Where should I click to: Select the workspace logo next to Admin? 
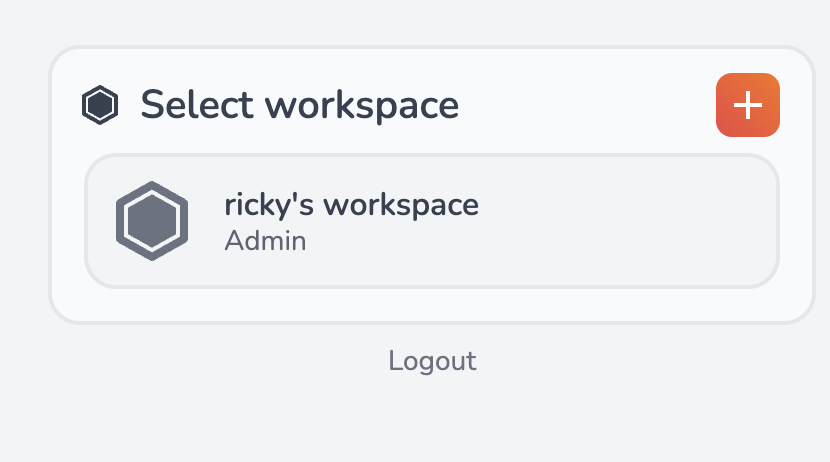152,221
